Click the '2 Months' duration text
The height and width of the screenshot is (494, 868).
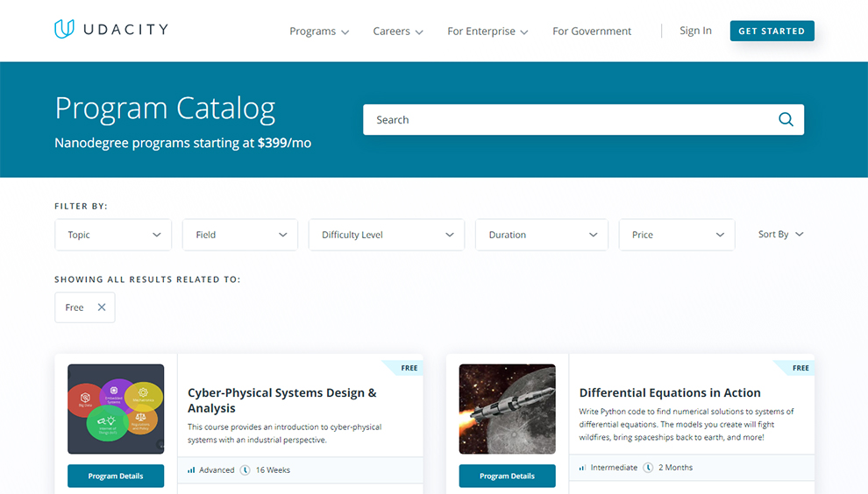[x=675, y=468]
